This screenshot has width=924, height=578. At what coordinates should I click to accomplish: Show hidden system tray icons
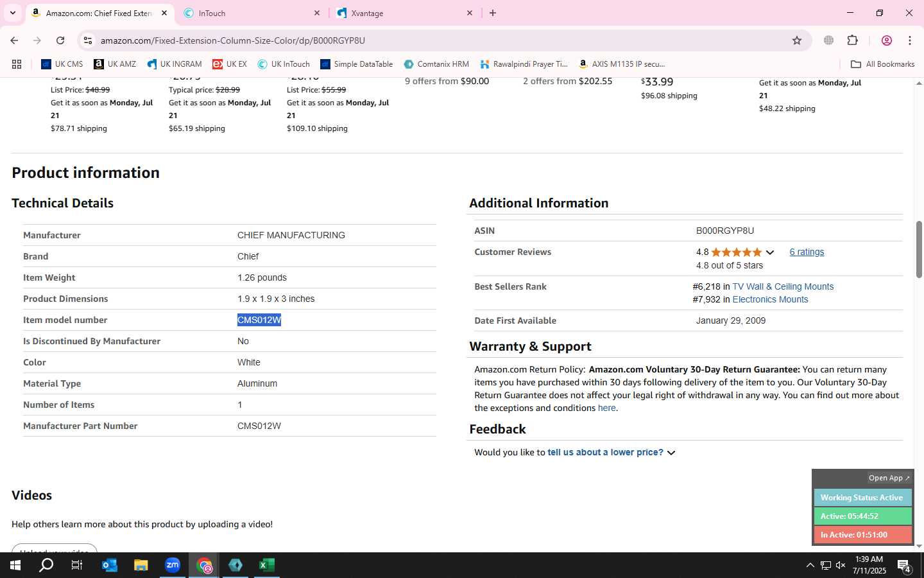click(x=810, y=565)
